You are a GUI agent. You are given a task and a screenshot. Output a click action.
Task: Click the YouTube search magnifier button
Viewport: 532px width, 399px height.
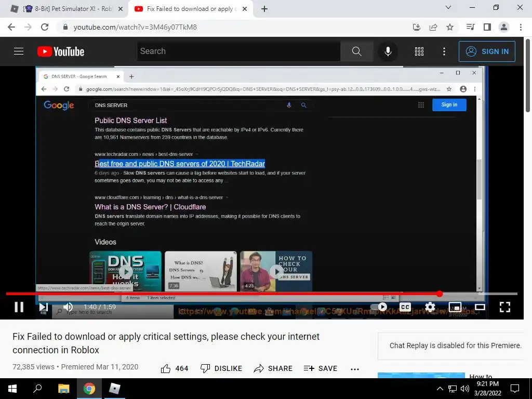click(x=356, y=51)
